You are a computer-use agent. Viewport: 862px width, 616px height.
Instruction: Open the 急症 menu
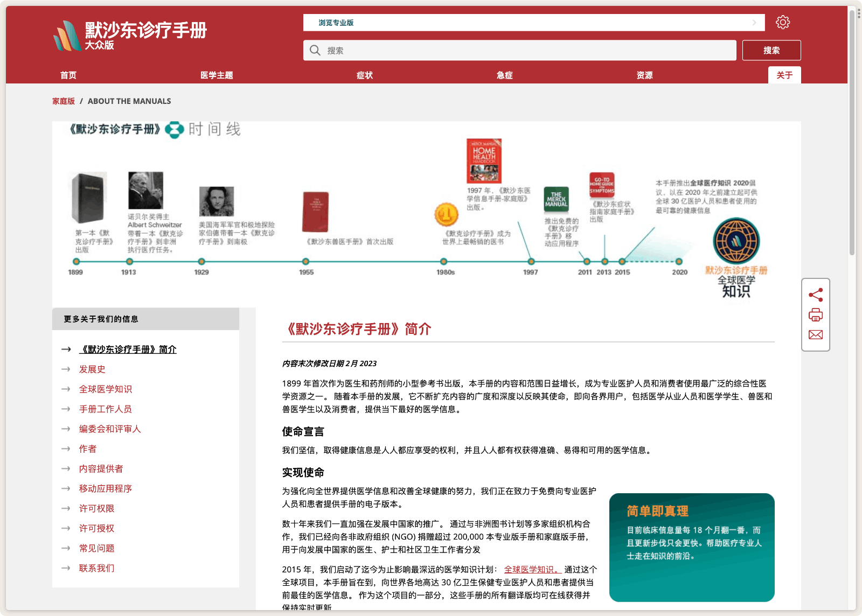click(505, 75)
